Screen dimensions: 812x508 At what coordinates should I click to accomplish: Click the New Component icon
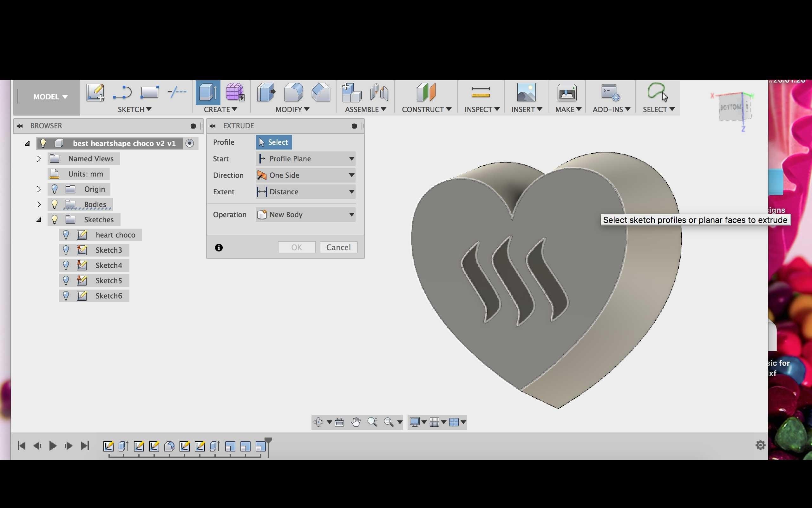pyautogui.click(x=351, y=92)
